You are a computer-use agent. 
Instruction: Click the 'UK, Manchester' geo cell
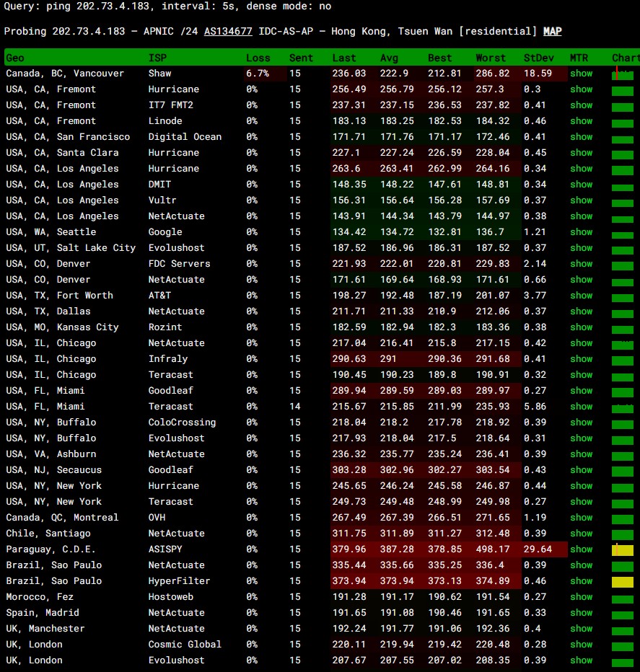[45, 628]
